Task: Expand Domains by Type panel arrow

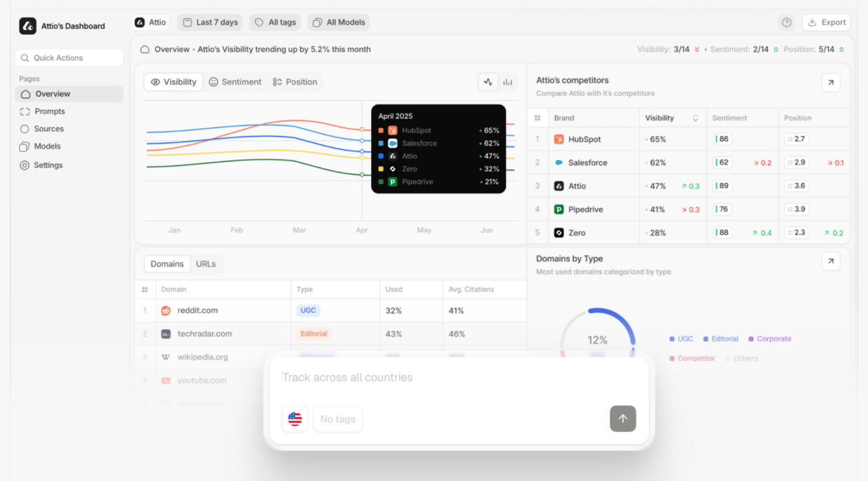Action: pos(830,261)
